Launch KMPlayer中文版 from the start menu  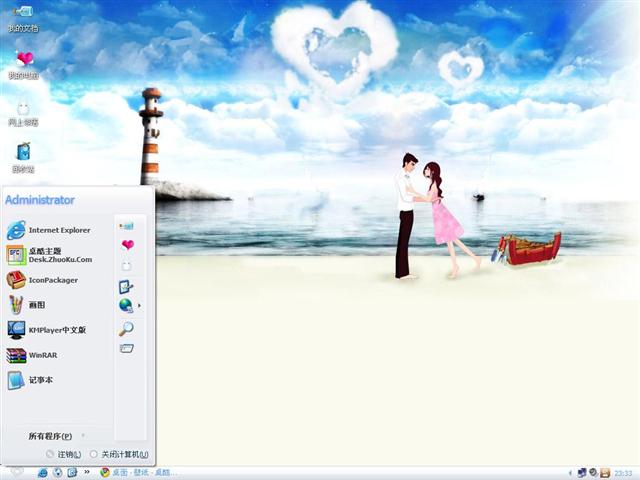47,330
